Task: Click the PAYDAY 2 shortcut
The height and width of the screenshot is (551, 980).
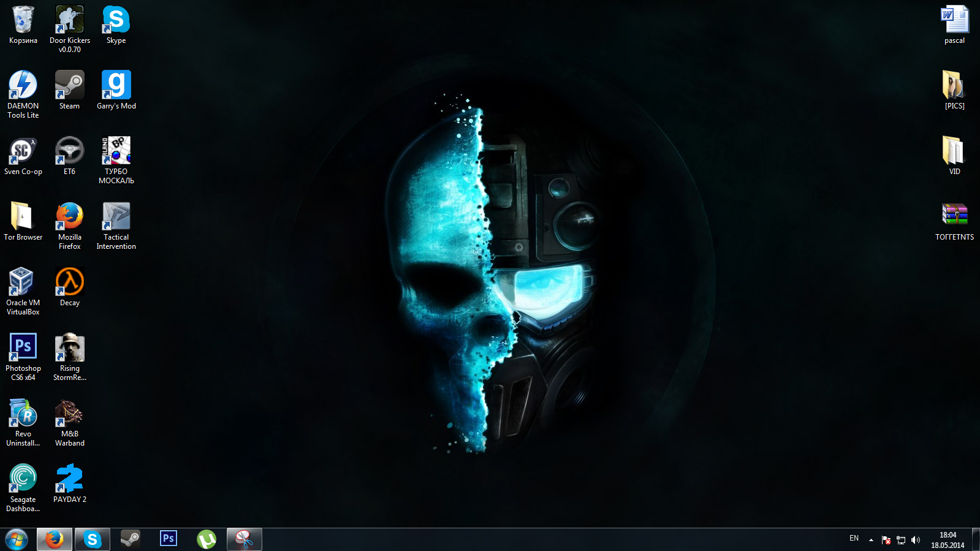Action: coord(70,484)
